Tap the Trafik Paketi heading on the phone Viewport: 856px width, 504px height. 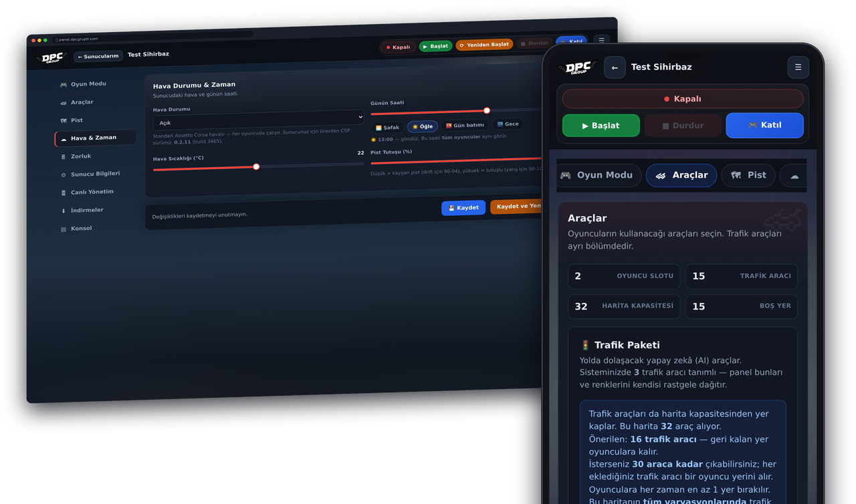click(620, 346)
